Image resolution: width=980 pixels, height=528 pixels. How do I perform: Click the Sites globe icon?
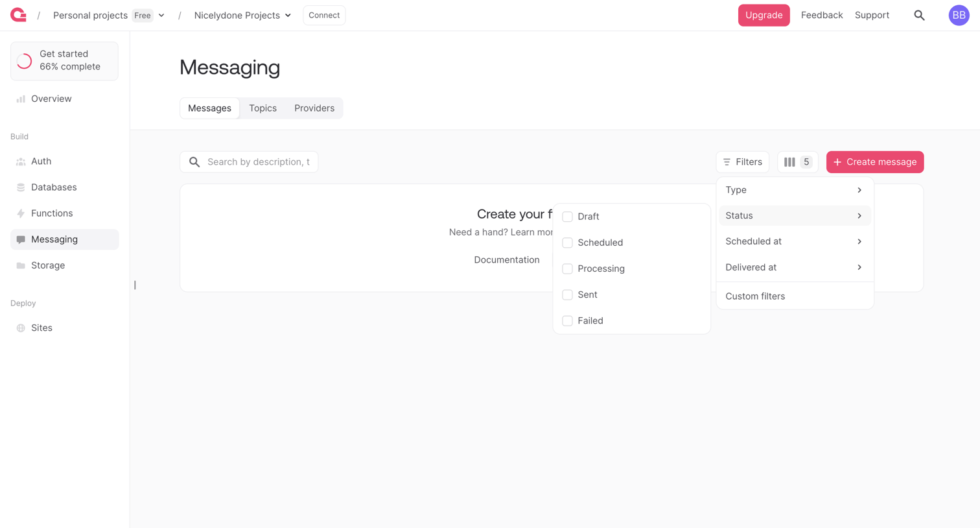(21, 328)
